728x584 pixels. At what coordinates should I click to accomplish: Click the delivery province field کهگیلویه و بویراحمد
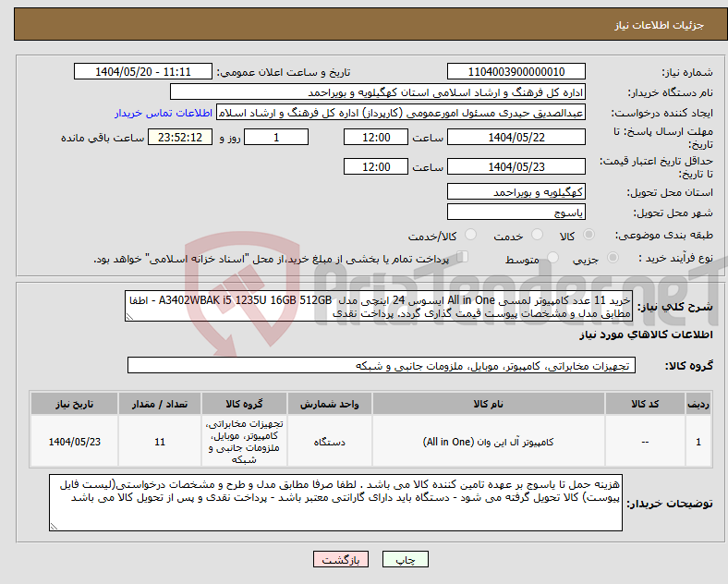pyautogui.click(x=516, y=191)
